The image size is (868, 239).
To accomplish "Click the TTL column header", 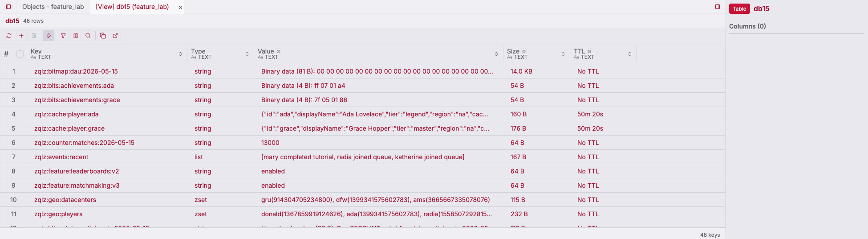I will pyautogui.click(x=603, y=54).
